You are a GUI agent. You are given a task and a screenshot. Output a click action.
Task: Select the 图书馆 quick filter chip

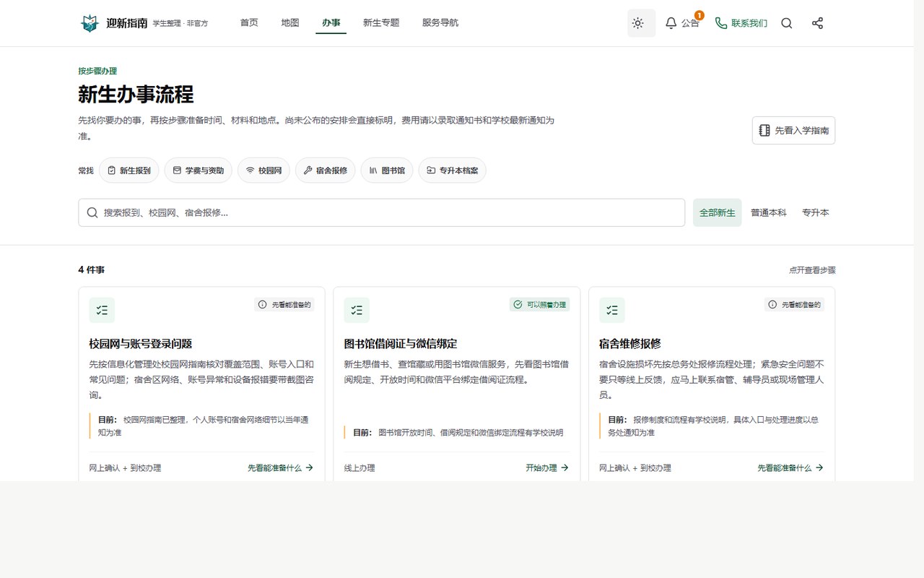click(387, 171)
